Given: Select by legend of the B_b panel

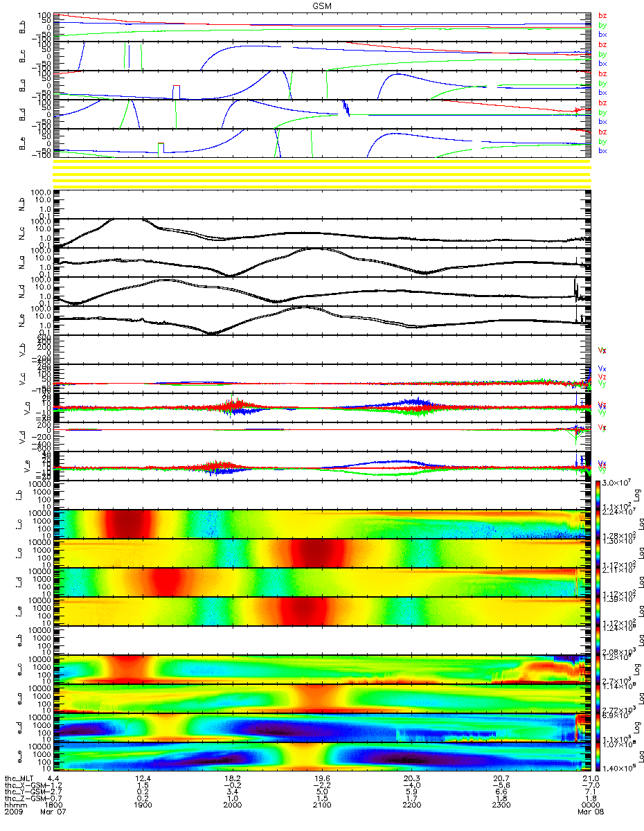Looking at the screenshot, I should (602, 25).
